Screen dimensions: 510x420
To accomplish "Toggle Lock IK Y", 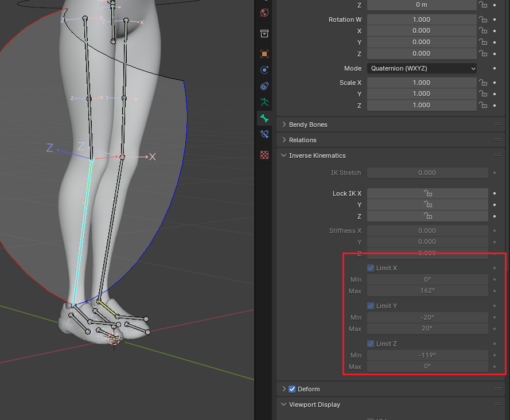I will click(x=427, y=205).
